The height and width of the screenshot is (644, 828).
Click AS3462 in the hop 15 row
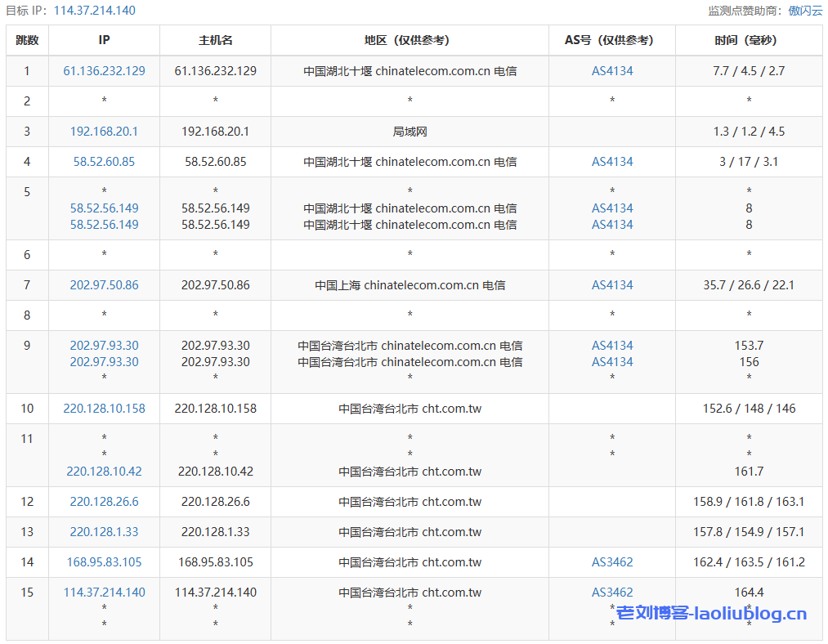pos(612,593)
